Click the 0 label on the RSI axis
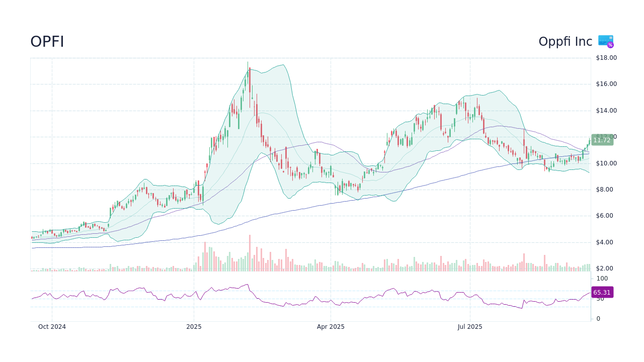 [x=598, y=318]
